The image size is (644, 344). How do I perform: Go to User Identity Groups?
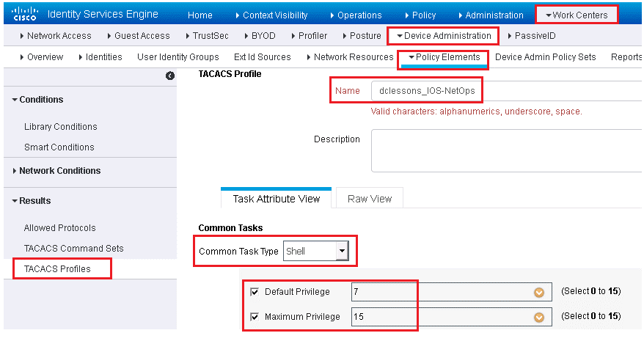178,57
